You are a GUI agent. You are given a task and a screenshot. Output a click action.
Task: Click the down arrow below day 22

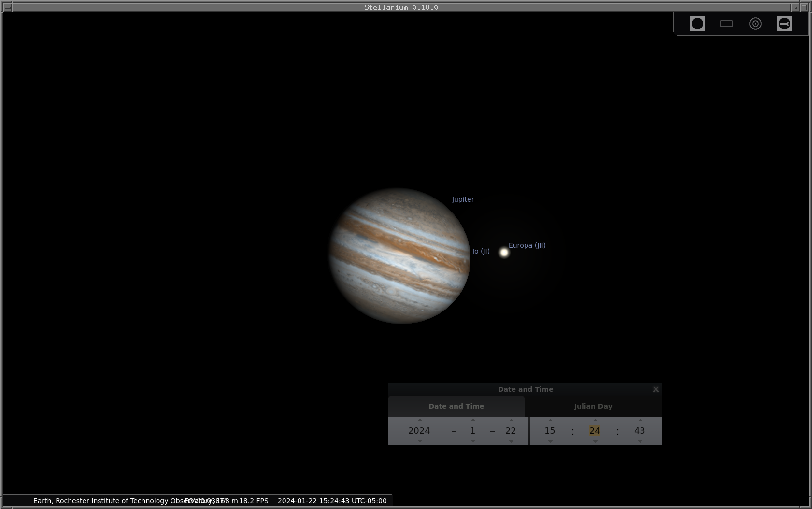point(511,441)
